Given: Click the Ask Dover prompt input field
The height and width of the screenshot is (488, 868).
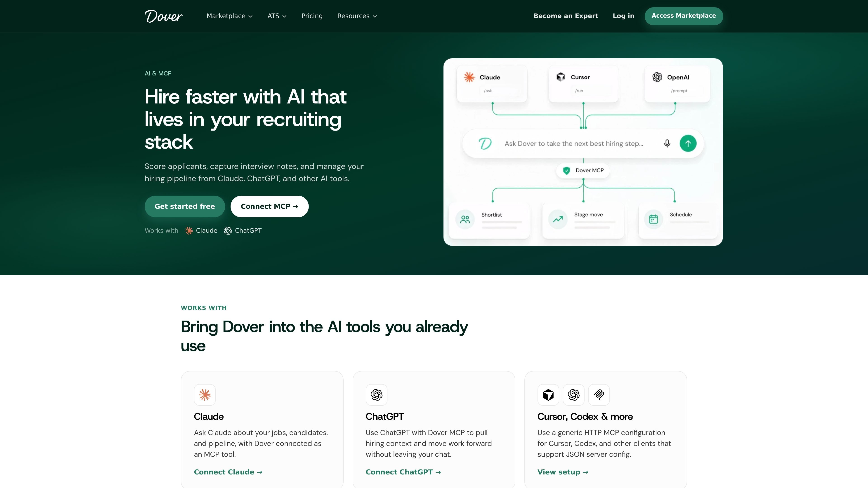Looking at the screenshot, I should (583, 143).
